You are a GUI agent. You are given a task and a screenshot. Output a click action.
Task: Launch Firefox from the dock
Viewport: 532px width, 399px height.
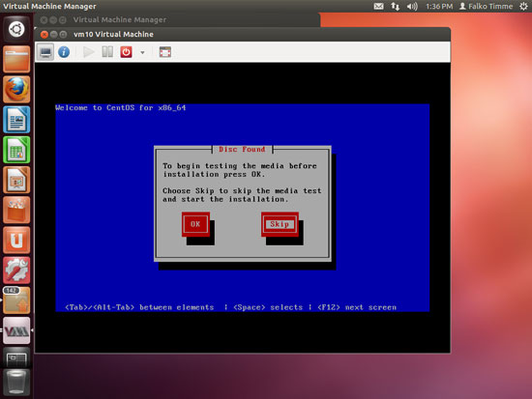16,89
